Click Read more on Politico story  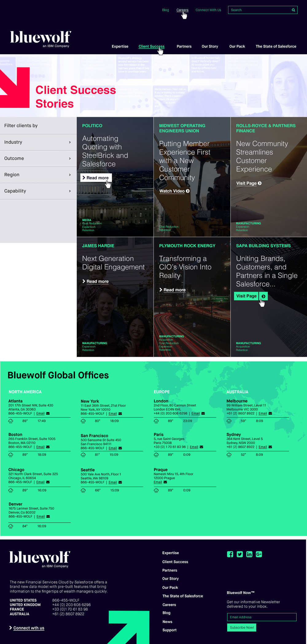pyautogui.click(x=96, y=178)
